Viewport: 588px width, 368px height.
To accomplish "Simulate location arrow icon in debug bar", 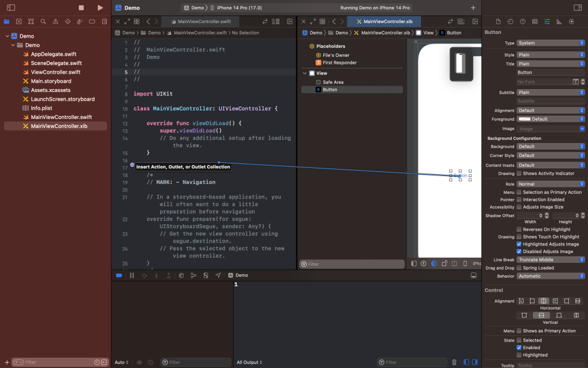I will pyautogui.click(x=218, y=275).
